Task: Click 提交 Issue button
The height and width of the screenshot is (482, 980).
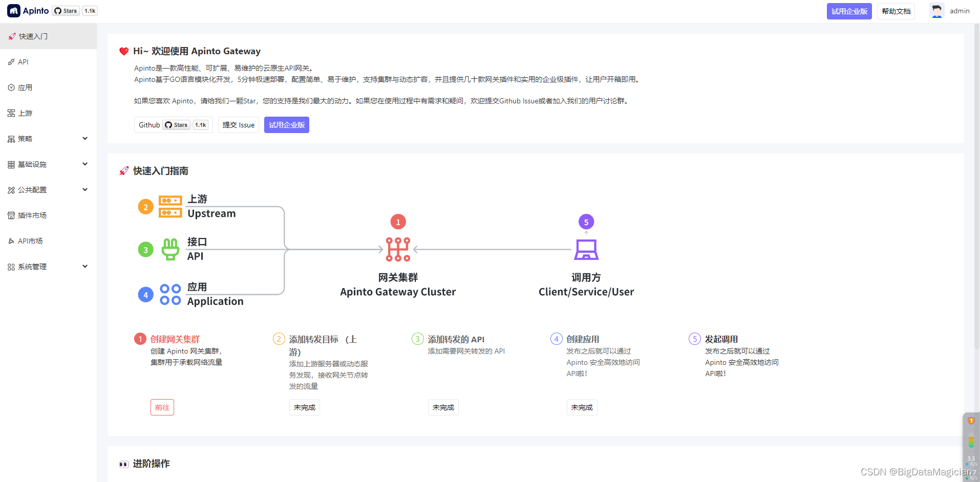Action: click(x=239, y=125)
